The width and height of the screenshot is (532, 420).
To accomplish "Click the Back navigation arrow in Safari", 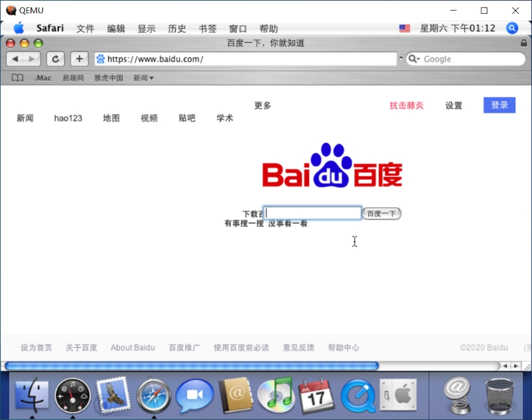I will tap(16, 58).
